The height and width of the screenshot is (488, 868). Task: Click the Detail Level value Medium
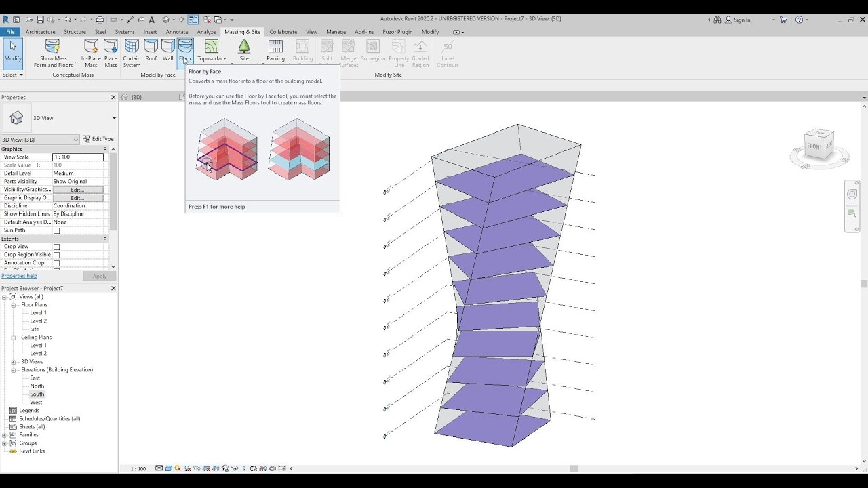(78, 174)
